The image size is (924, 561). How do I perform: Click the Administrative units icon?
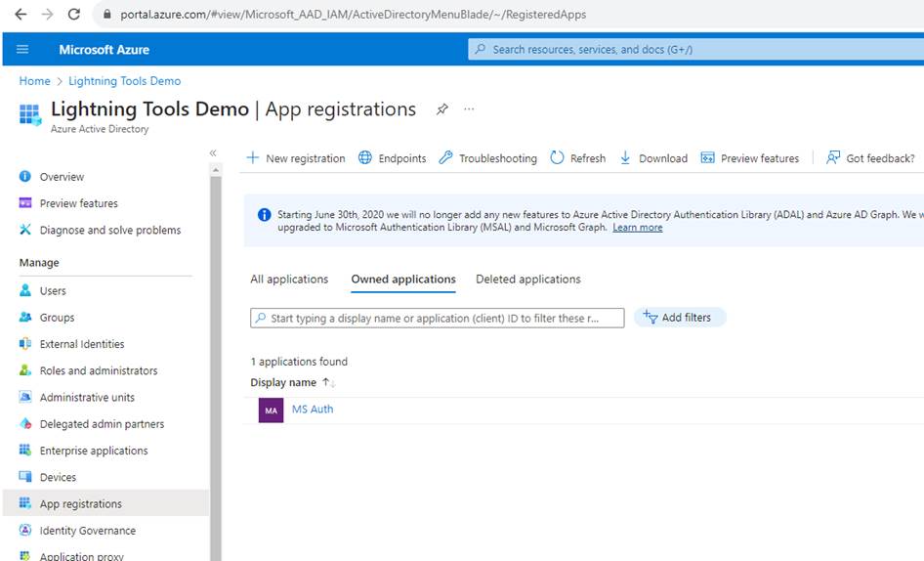(x=24, y=397)
